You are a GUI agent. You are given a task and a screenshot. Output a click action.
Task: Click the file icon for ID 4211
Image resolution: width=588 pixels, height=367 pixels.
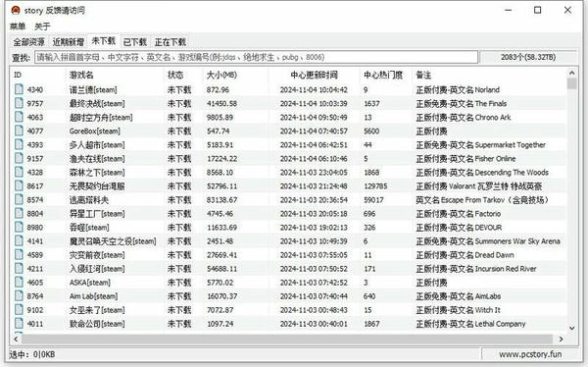pos(19,269)
